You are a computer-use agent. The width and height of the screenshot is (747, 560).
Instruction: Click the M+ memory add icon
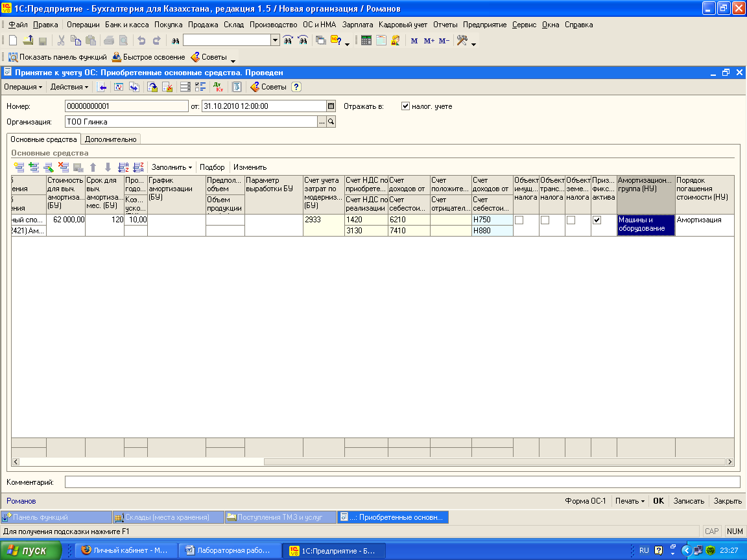pyautogui.click(x=429, y=41)
